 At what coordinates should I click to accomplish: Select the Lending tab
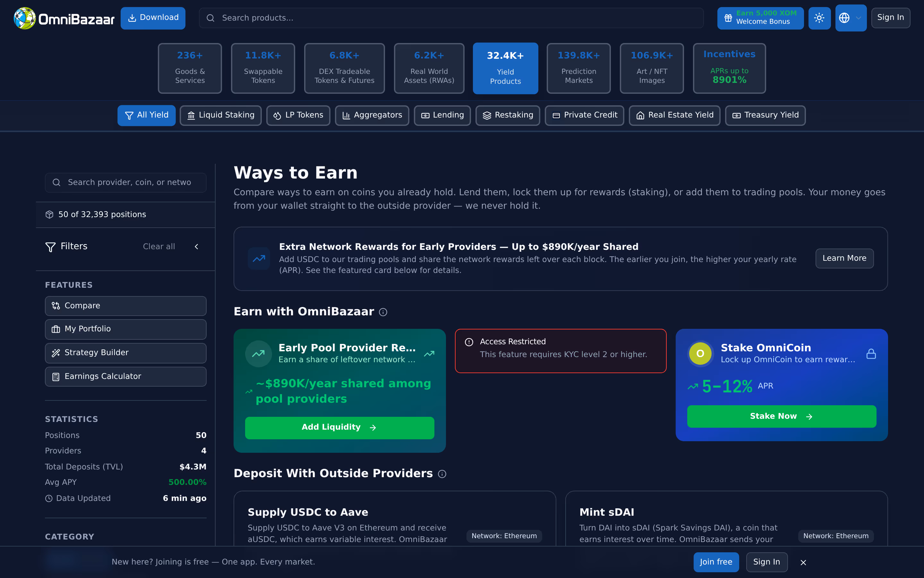tap(442, 116)
